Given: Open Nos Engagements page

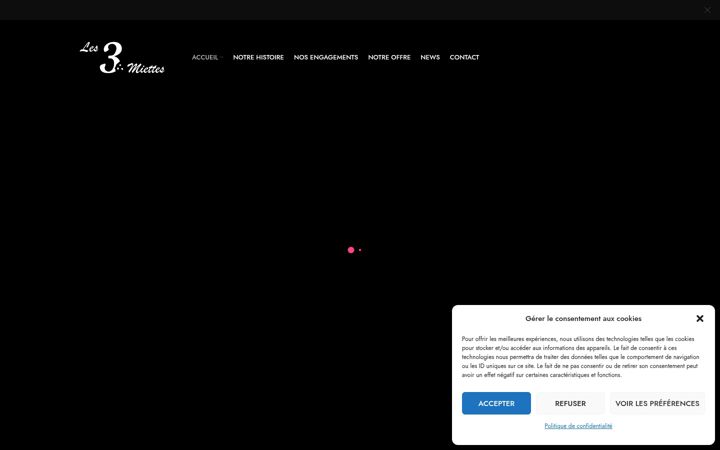Looking at the screenshot, I should click(x=326, y=57).
